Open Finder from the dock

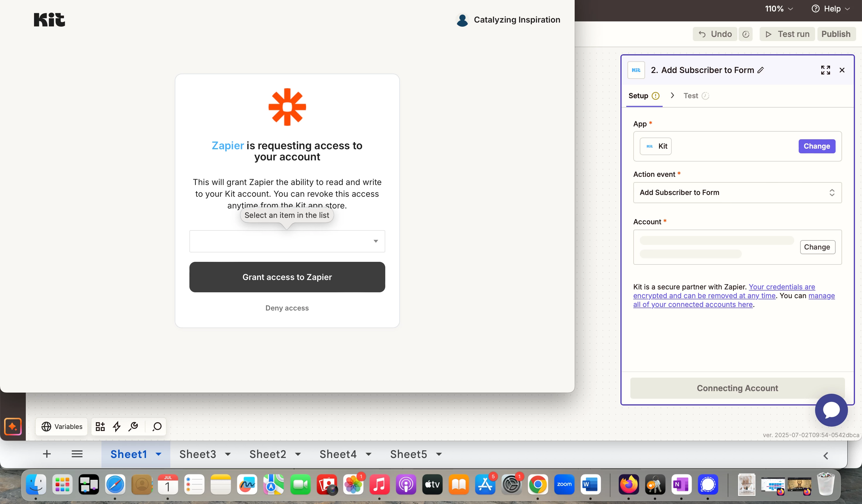click(x=36, y=484)
